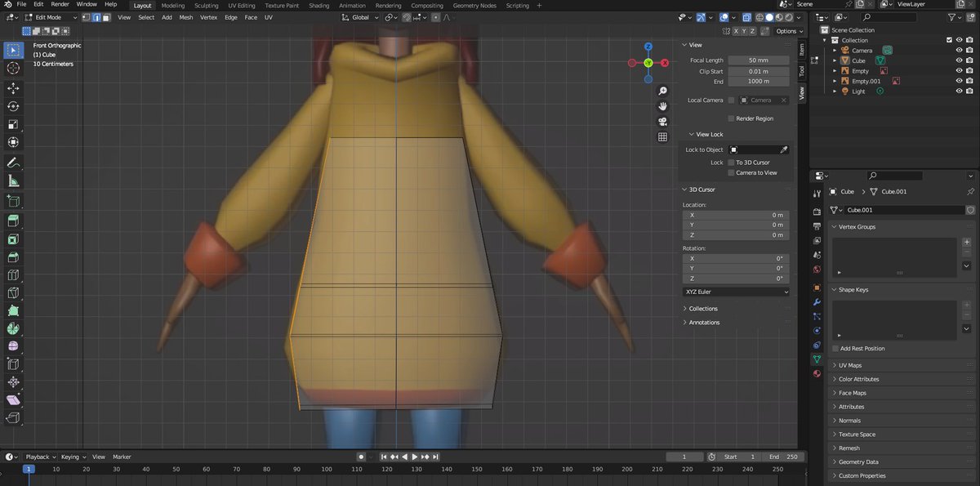Select the Rip Region tool
This screenshot has height=486, width=980.
click(13, 418)
